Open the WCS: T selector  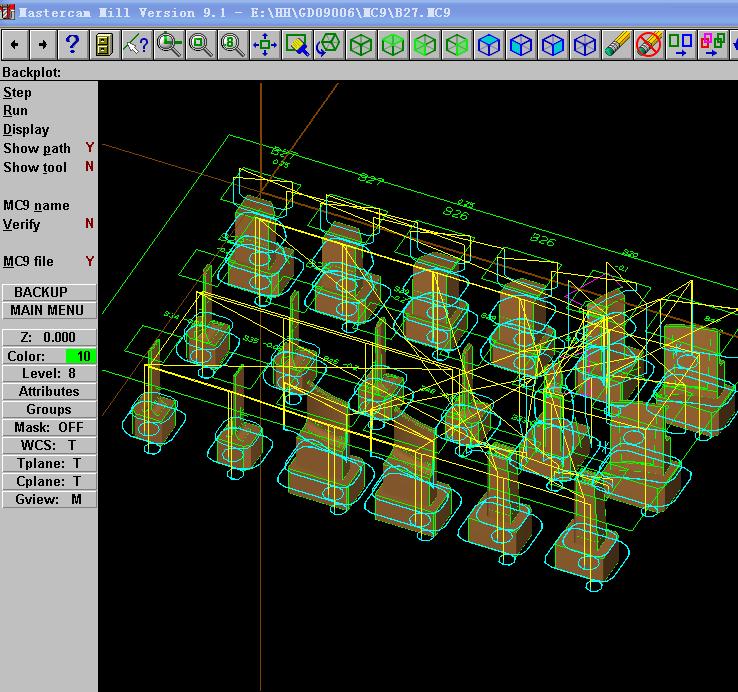(49, 445)
